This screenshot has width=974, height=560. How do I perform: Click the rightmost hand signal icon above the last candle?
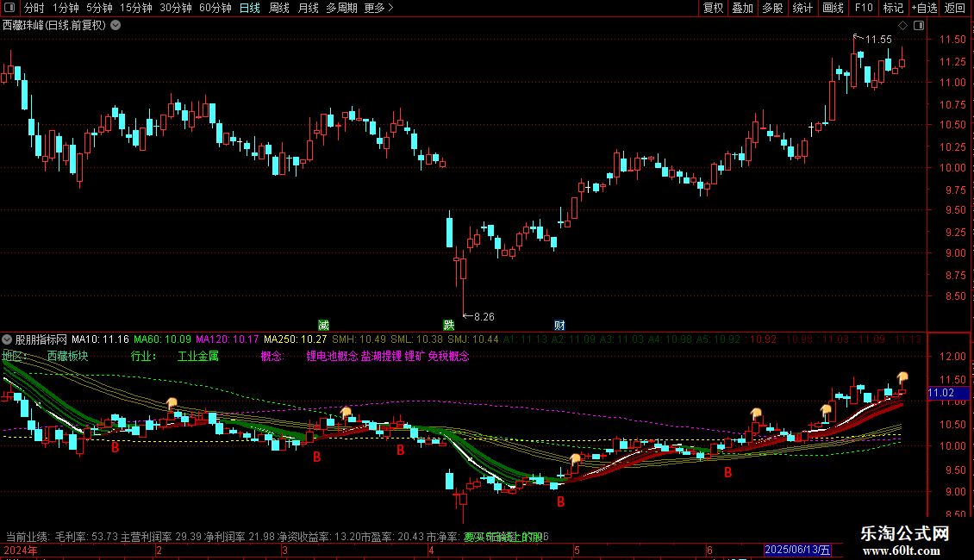pyautogui.click(x=902, y=377)
